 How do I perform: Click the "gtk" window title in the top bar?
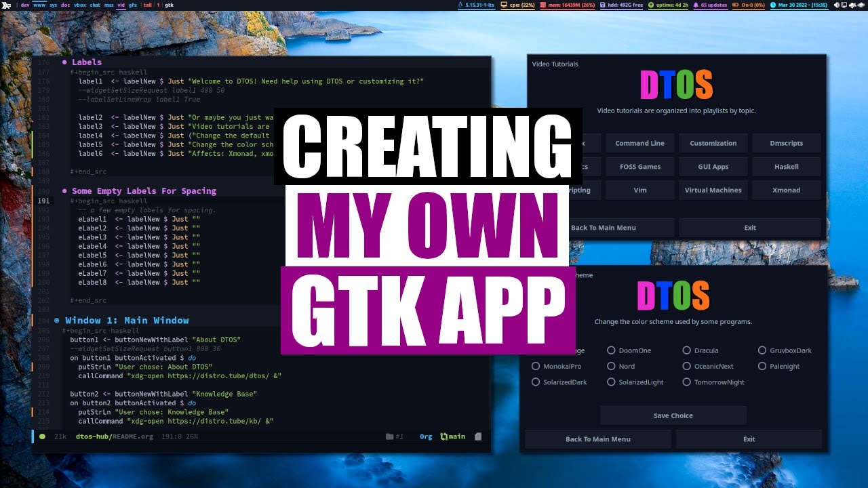[169, 5]
